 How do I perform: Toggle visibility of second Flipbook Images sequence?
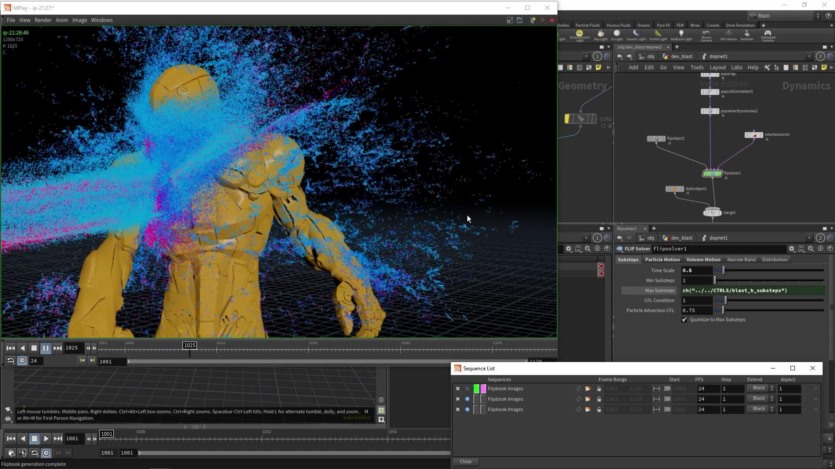coord(467,399)
